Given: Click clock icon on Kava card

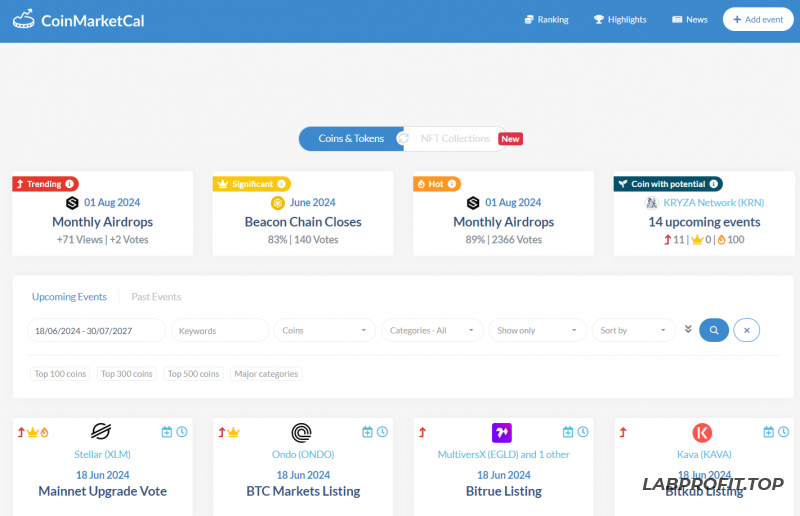Looking at the screenshot, I should 783,432.
